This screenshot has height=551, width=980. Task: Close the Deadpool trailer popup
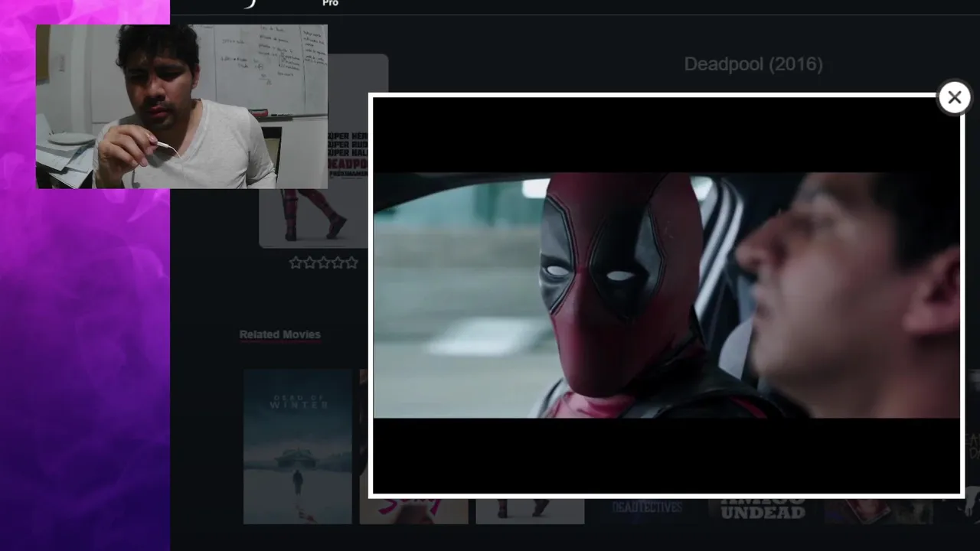(954, 97)
